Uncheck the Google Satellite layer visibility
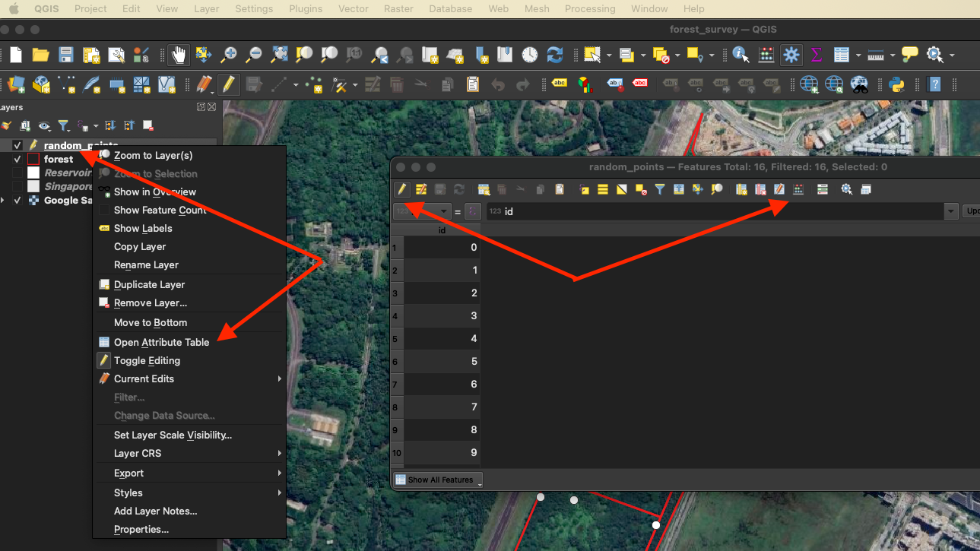 [x=17, y=201]
